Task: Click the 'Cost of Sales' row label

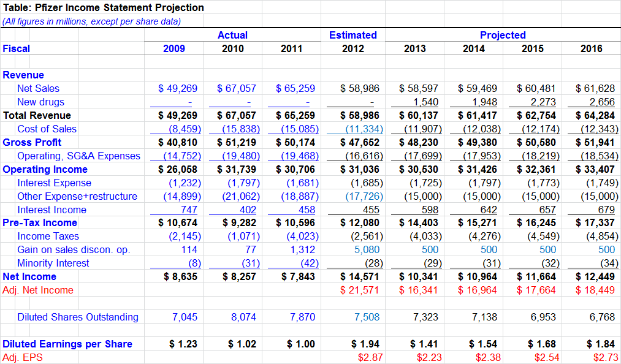Action: (x=47, y=129)
